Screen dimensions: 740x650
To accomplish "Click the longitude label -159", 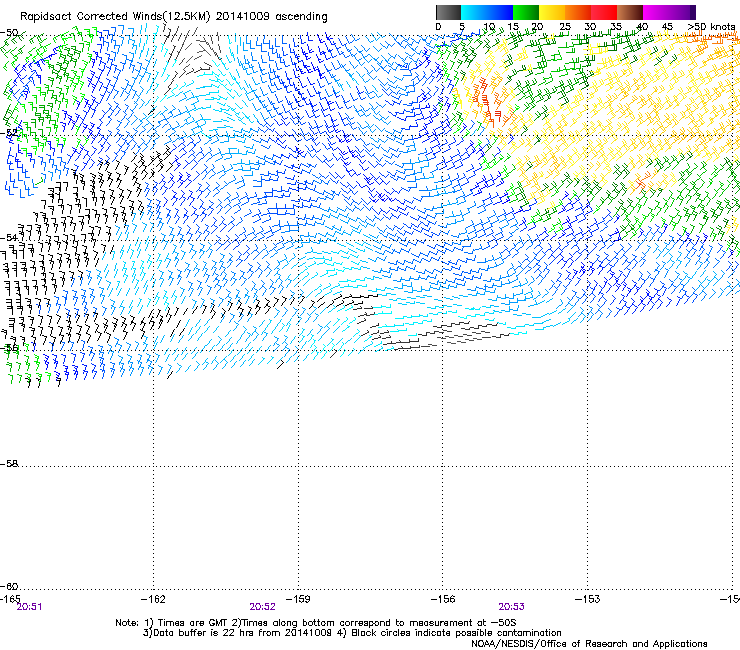I will click(298, 599).
